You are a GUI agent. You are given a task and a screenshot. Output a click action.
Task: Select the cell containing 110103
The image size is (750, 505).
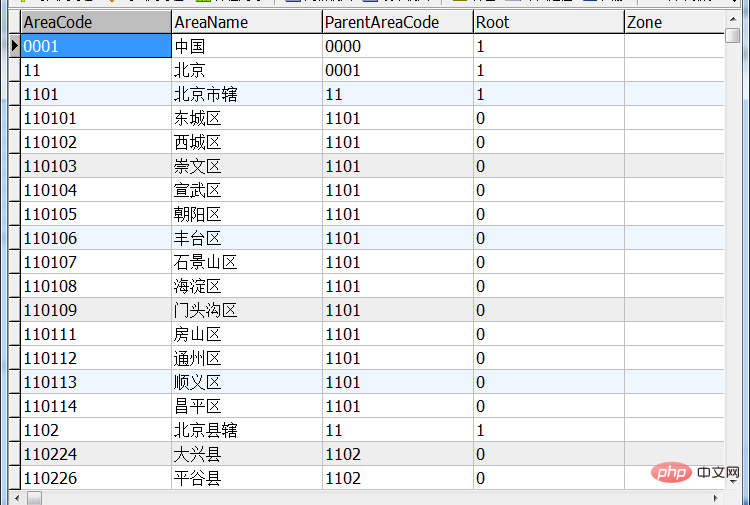coord(96,166)
